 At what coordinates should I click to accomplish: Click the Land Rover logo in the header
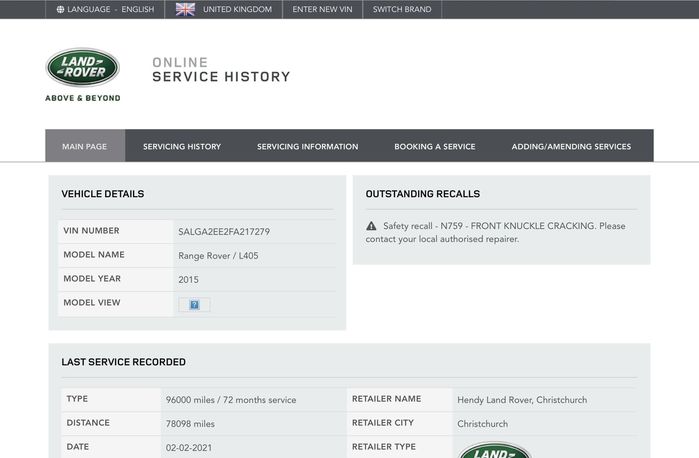(x=83, y=67)
